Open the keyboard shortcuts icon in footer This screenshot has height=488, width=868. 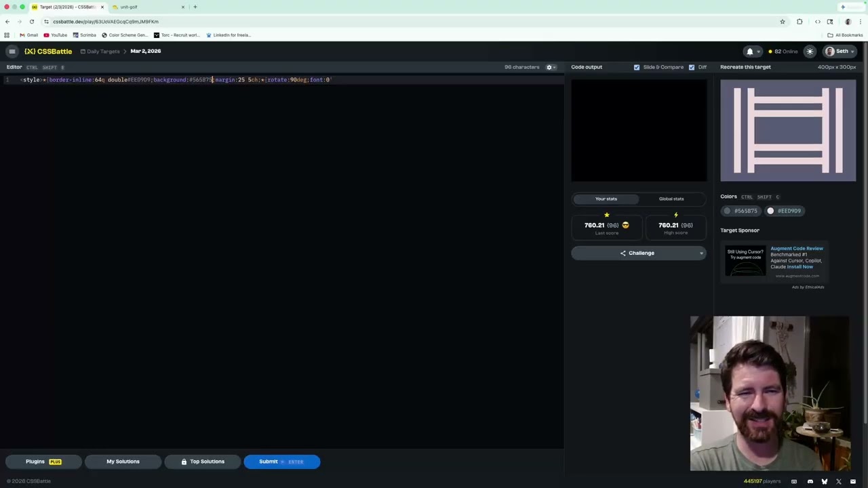tap(794, 482)
